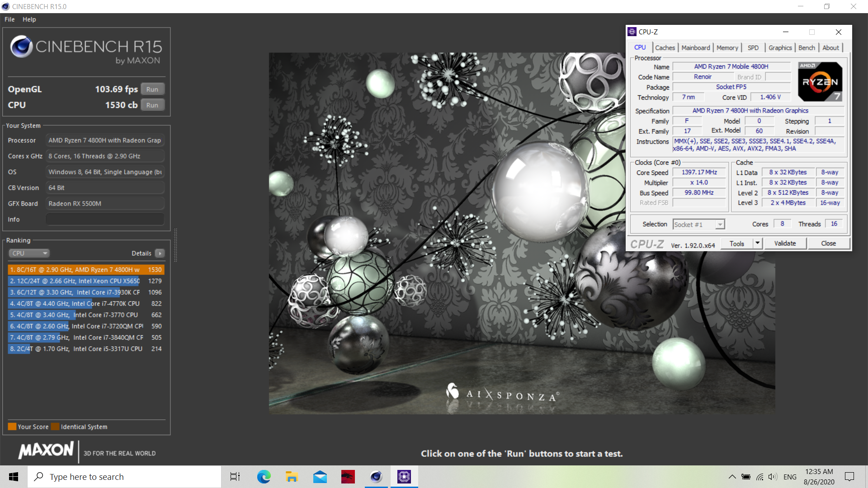The height and width of the screenshot is (488, 868).
Task: Click the rendered scene preview image
Action: point(522,233)
